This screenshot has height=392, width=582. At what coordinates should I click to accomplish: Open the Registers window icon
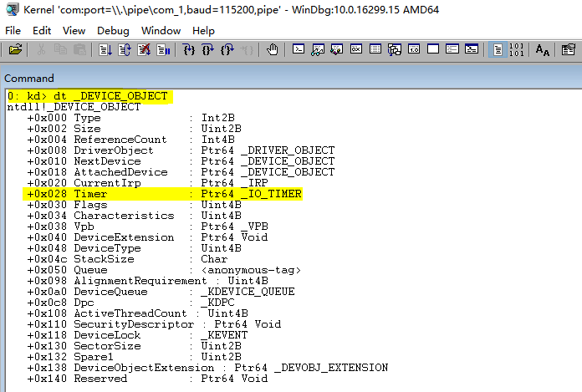coord(356,49)
